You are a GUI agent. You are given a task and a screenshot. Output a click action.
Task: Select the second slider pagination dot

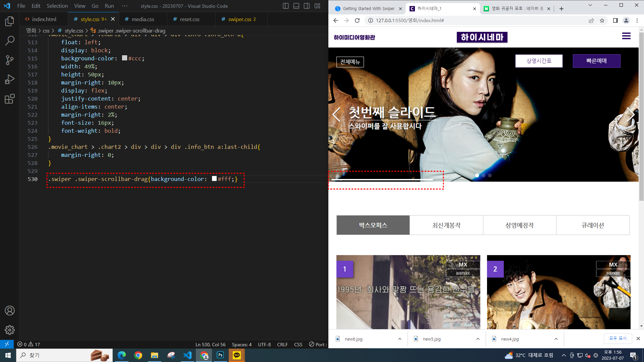pyautogui.click(x=483, y=175)
